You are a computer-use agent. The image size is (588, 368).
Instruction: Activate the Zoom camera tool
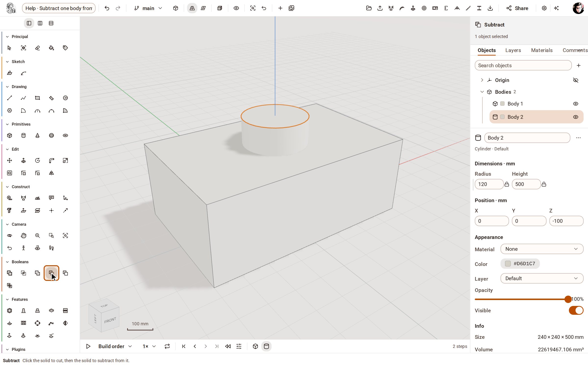coord(37,236)
